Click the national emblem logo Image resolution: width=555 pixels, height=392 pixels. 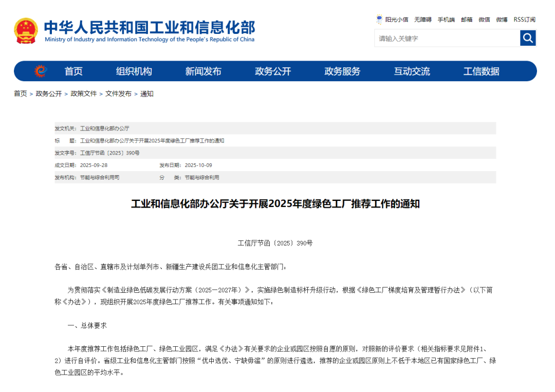coord(26,31)
